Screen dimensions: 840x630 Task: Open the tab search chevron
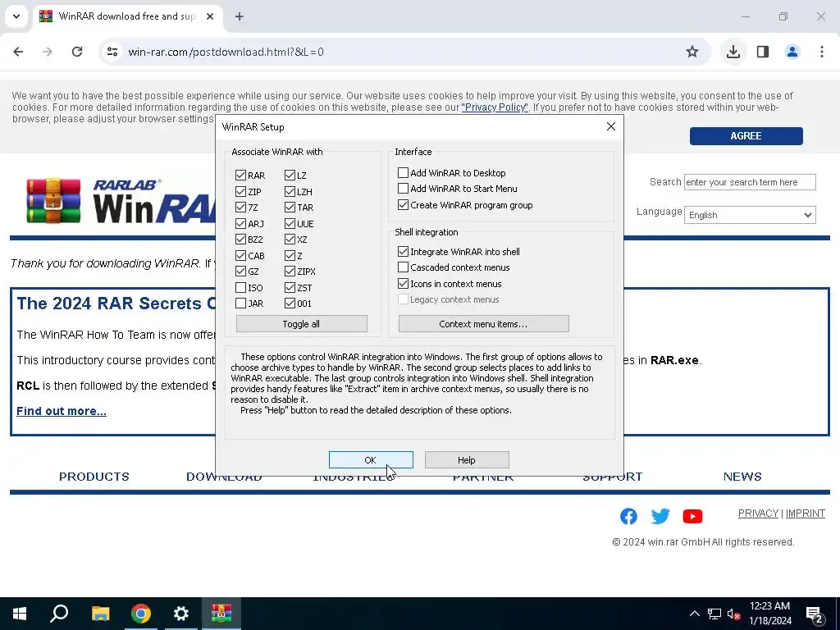point(16,16)
